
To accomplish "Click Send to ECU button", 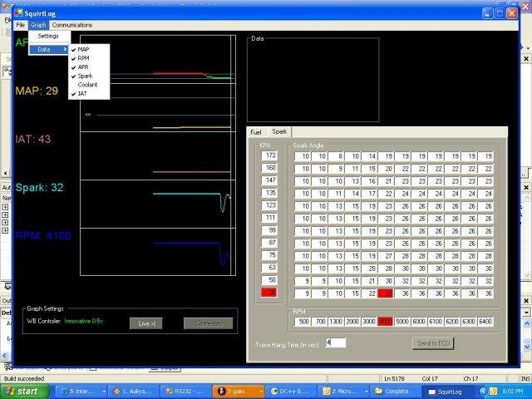I will 433,343.
